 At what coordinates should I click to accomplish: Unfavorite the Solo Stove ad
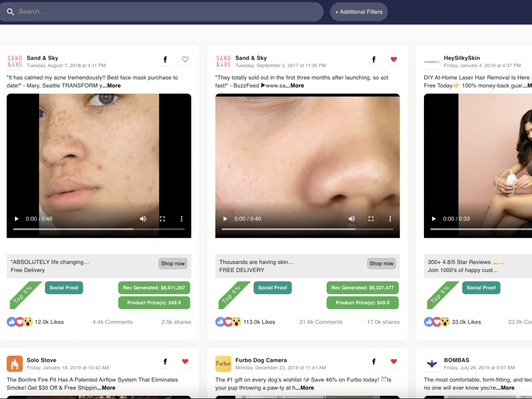[185, 362]
